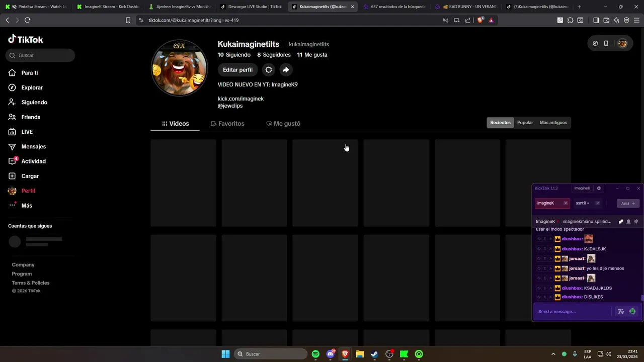
Task: Open the Program footer link
Action: (22, 274)
